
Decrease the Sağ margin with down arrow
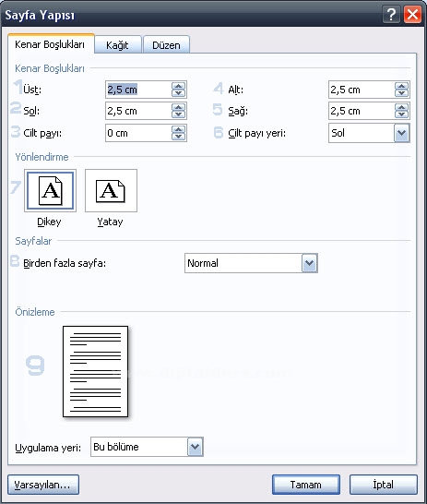coord(401,114)
